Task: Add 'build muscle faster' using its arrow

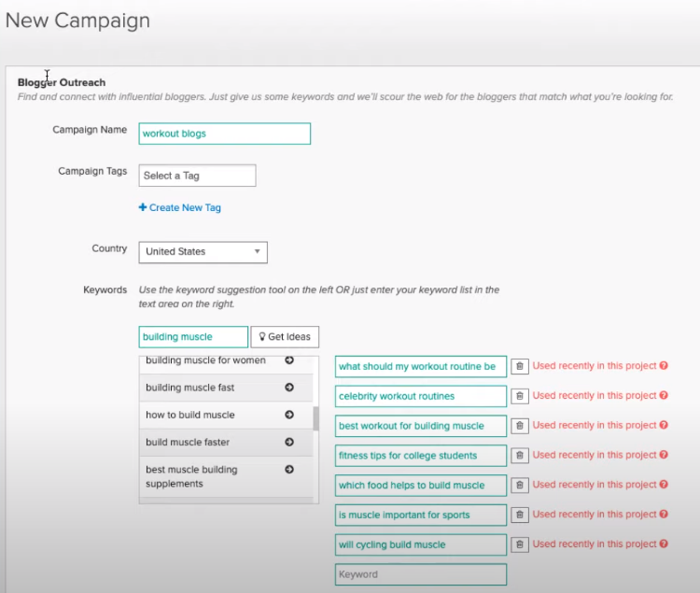Action: coord(289,442)
